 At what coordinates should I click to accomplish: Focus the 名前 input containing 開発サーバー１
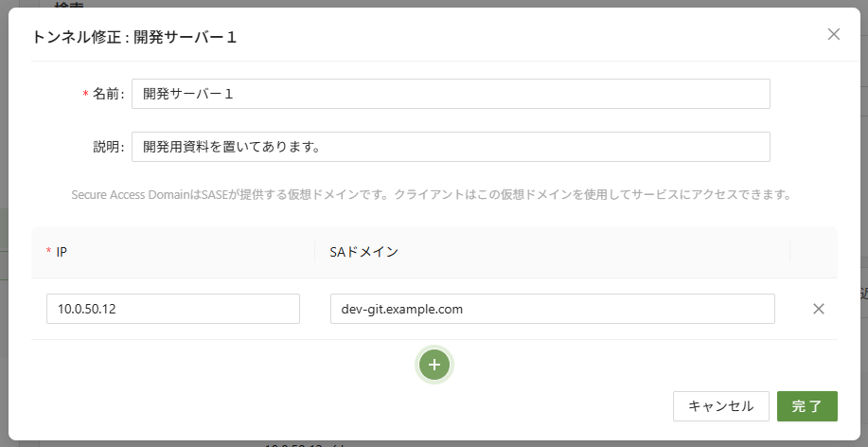point(451,94)
